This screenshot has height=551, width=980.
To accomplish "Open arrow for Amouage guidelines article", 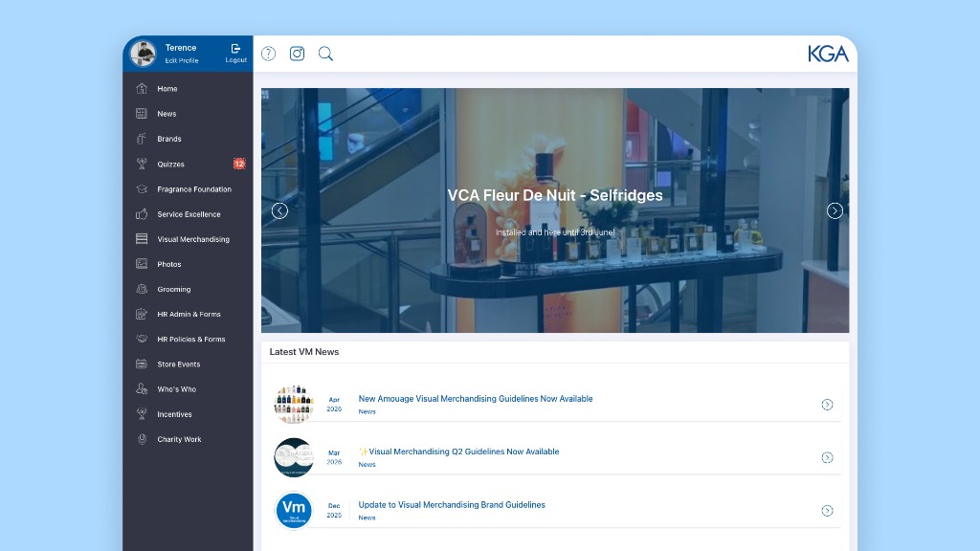I will coord(827,405).
